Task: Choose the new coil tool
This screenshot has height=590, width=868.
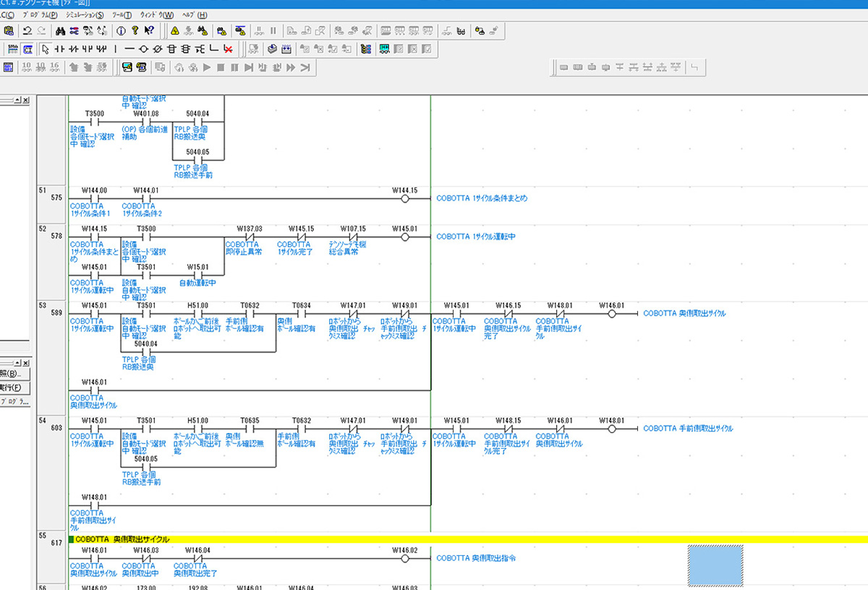Action: (143, 49)
